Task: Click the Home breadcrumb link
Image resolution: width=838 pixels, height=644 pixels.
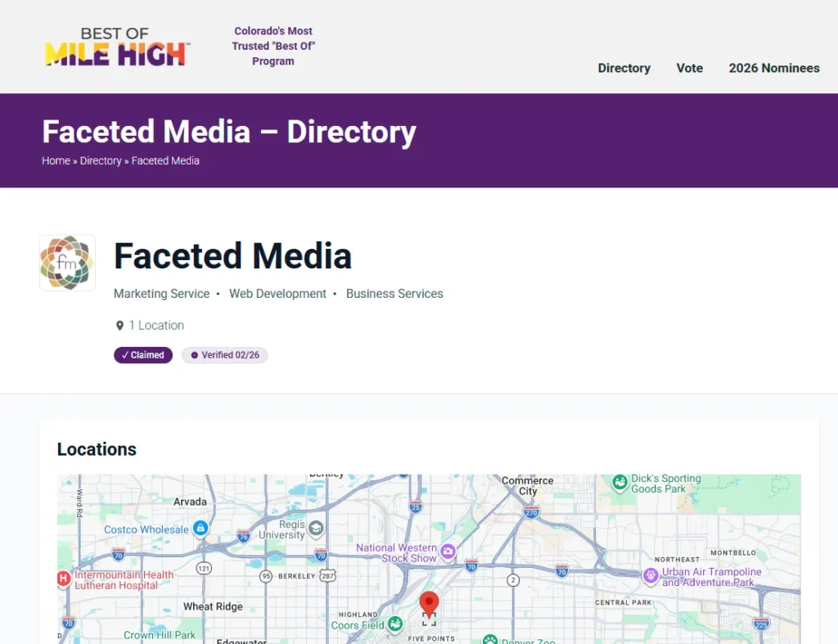Action: 56,160
